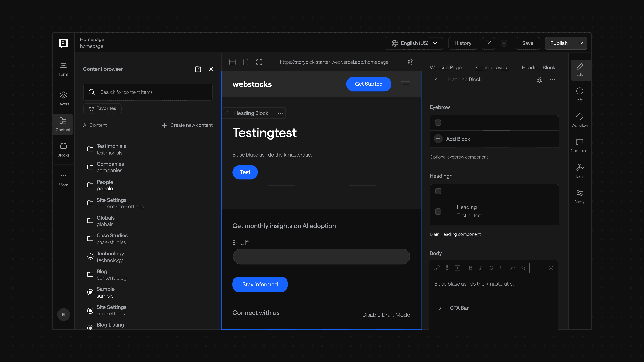Open the Tools panel
The width and height of the screenshot is (644, 362).
pos(579,171)
